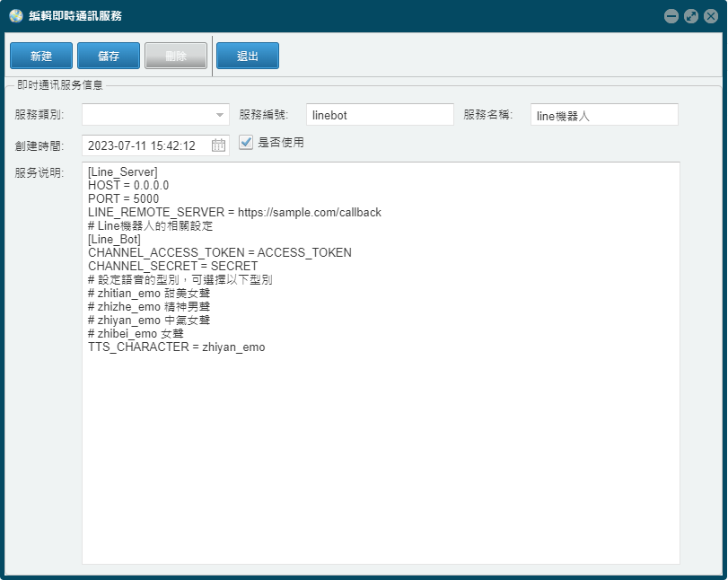The height and width of the screenshot is (580, 728).
Task: Click the globe icon in title bar
Action: tap(16, 16)
